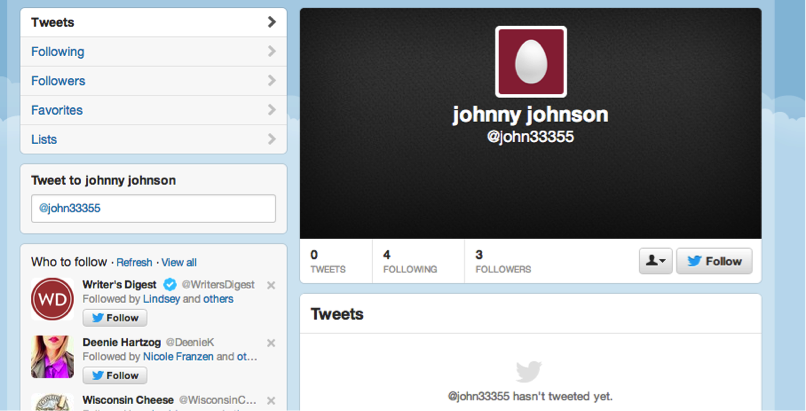The height and width of the screenshot is (411, 806).
Task: Open Lists in sidebar
Action: click(x=153, y=139)
